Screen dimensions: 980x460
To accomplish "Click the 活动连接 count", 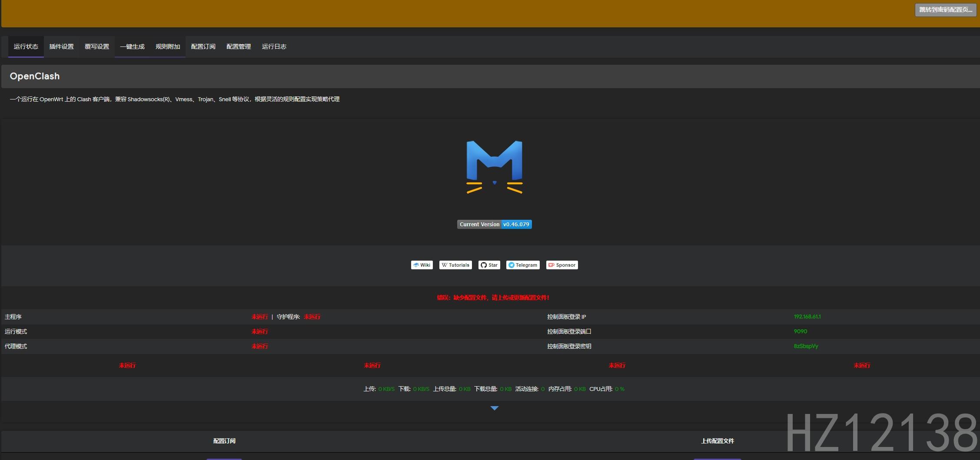I will tap(530, 389).
